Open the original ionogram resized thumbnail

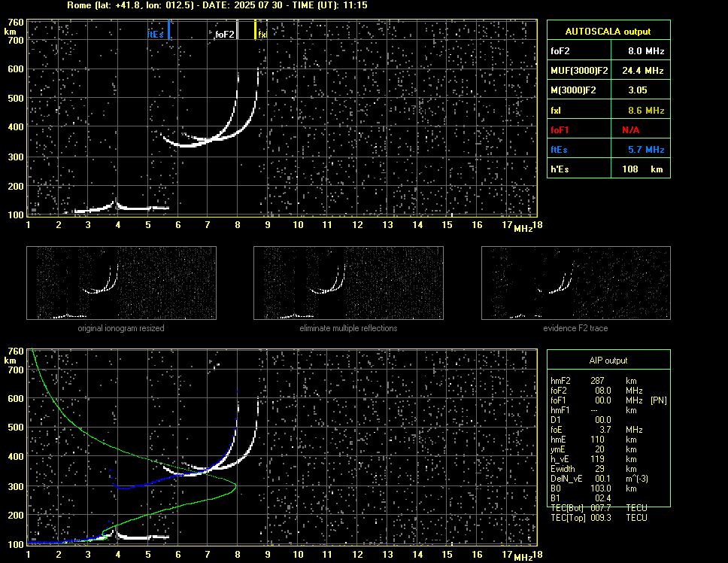click(121, 283)
